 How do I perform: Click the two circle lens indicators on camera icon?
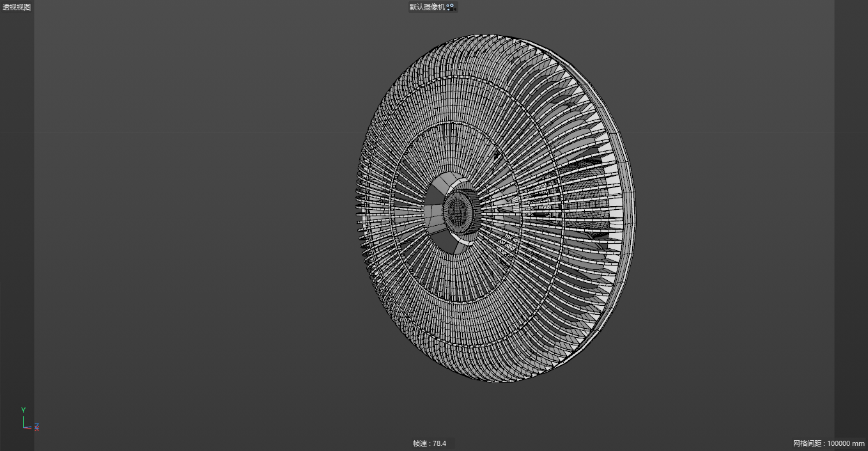point(451,5)
